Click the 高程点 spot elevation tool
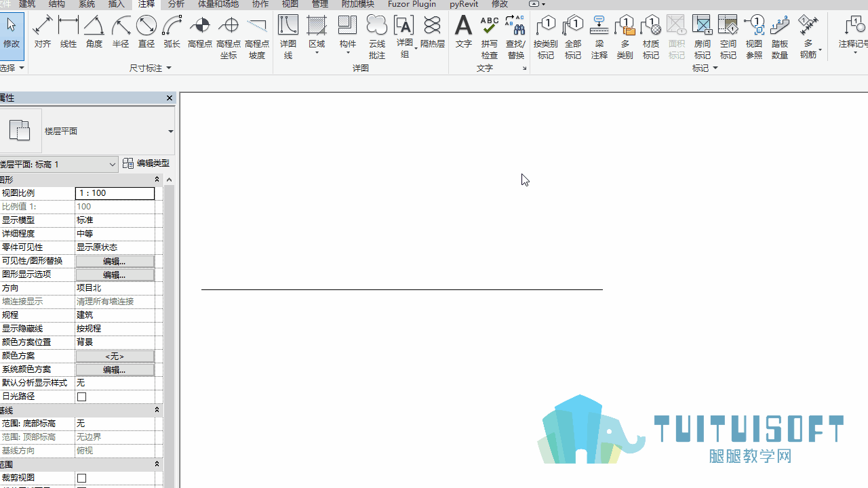 [x=200, y=32]
